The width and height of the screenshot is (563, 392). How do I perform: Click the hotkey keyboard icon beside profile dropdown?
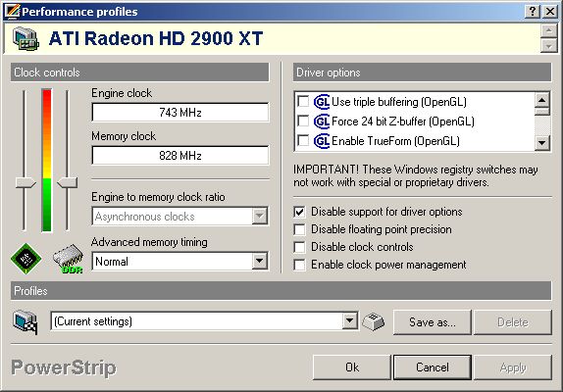(x=374, y=321)
